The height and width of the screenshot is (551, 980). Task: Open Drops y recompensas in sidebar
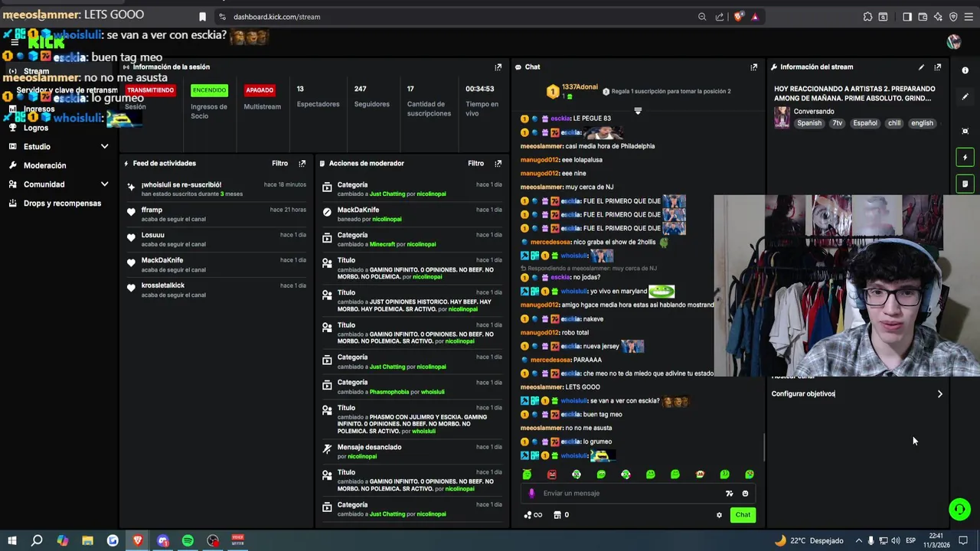(x=62, y=204)
